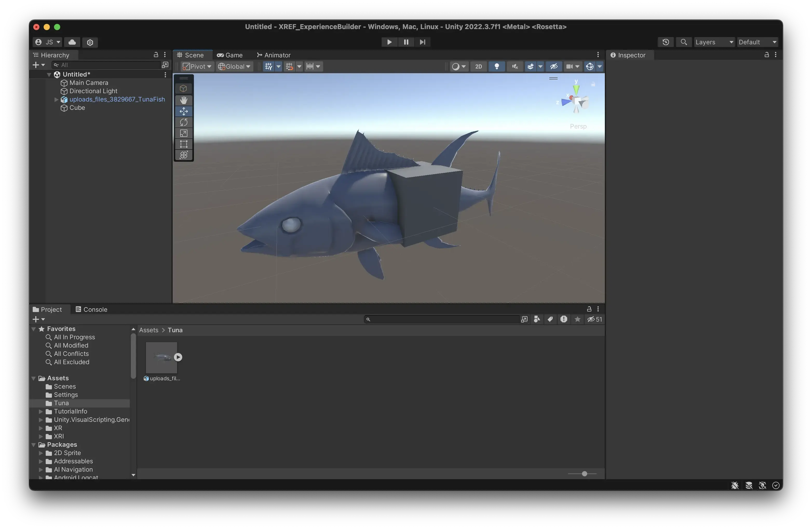Image resolution: width=812 pixels, height=529 pixels.
Task: Click the Play mode button
Action: tap(389, 42)
